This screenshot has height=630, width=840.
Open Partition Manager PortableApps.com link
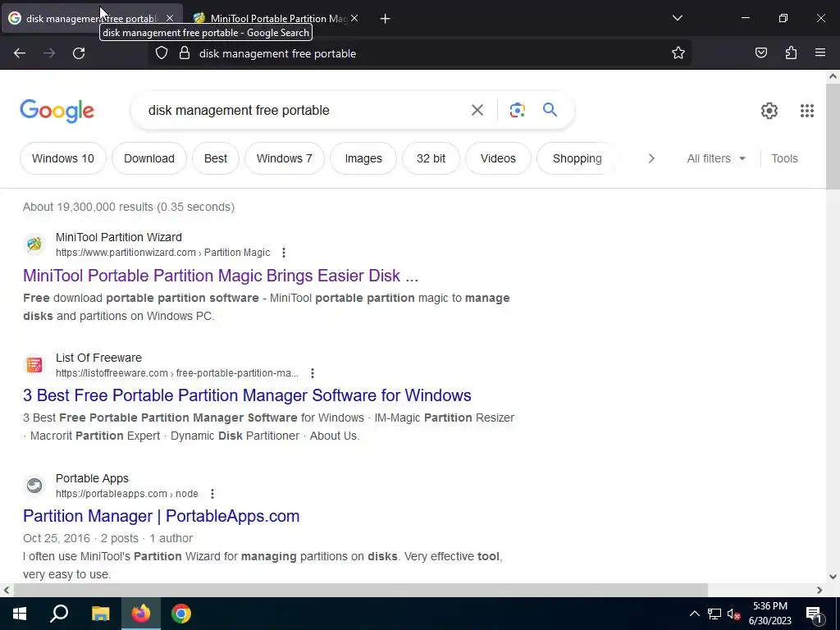point(162,516)
